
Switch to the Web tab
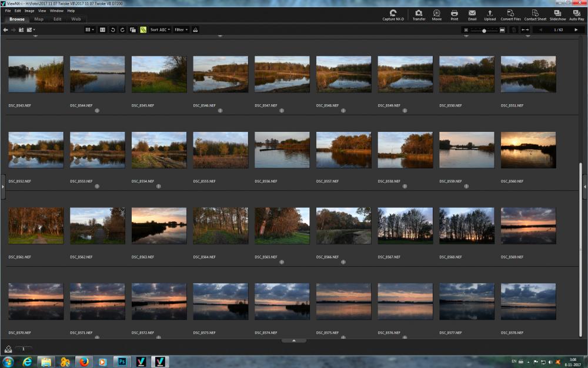[x=76, y=19]
